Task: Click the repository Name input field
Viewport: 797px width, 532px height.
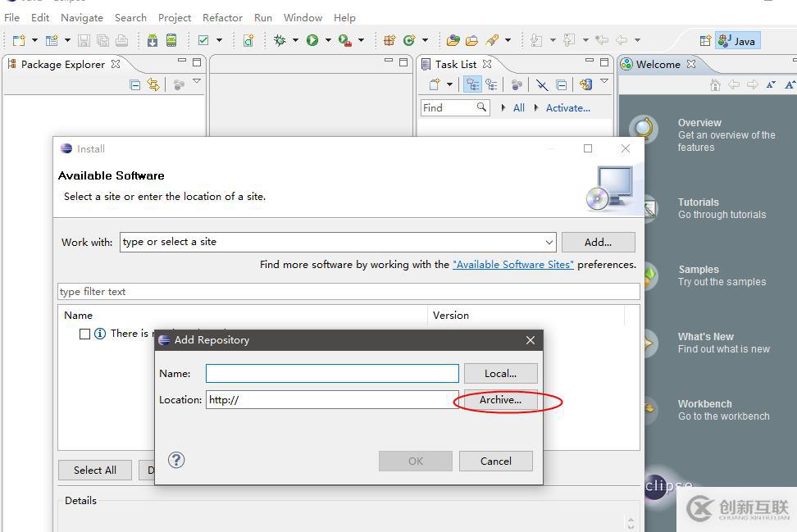Action: click(332, 374)
